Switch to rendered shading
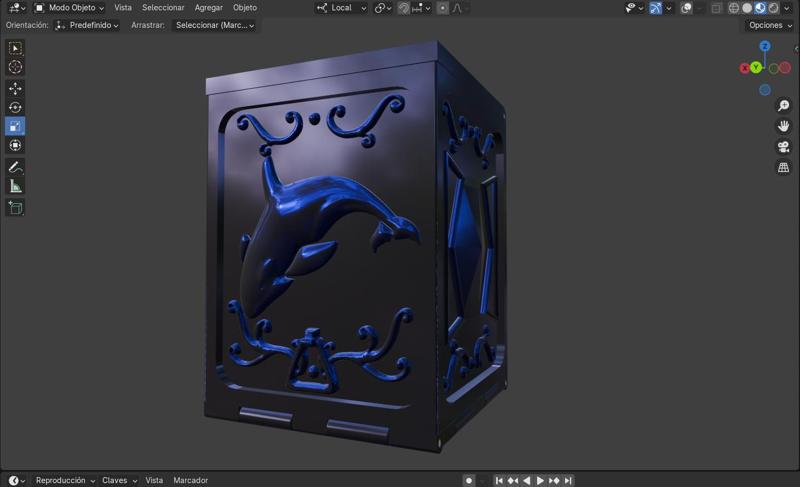This screenshot has width=800, height=487. tap(773, 8)
